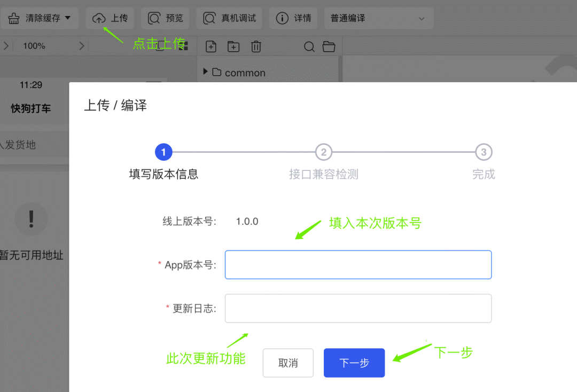Image resolution: width=577 pixels, height=392 pixels.
Task: Click the open folder icon
Action: (329, 46)
